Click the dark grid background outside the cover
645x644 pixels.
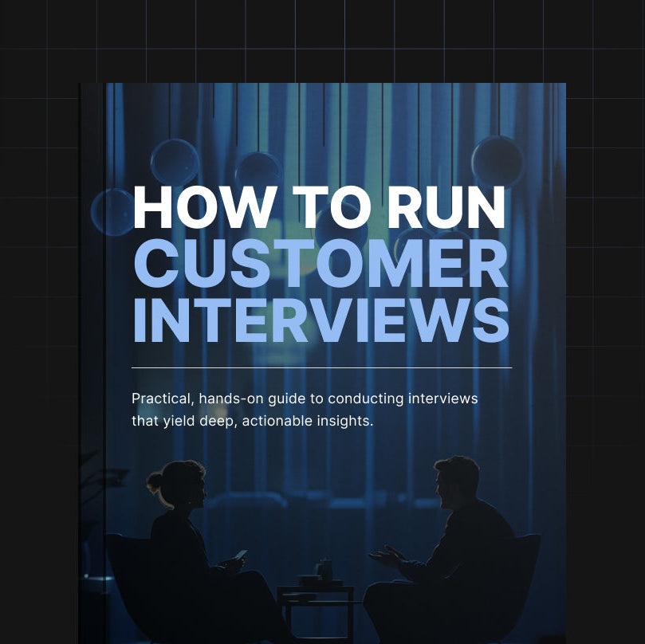(40, 319)
